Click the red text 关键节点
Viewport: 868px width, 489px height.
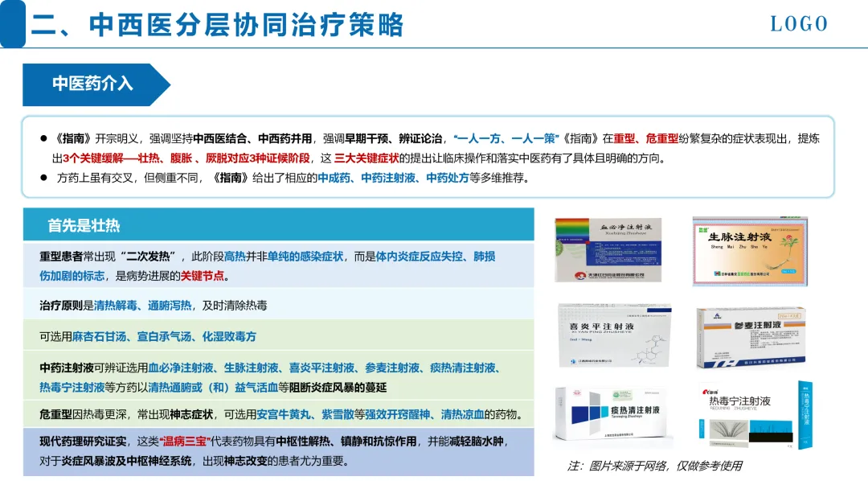203,276
